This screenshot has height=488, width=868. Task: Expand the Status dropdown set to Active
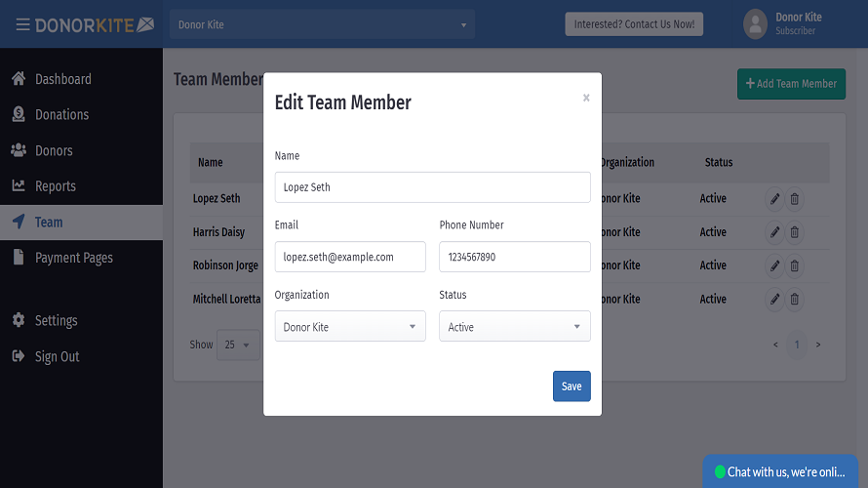click(x=514, y=327)
